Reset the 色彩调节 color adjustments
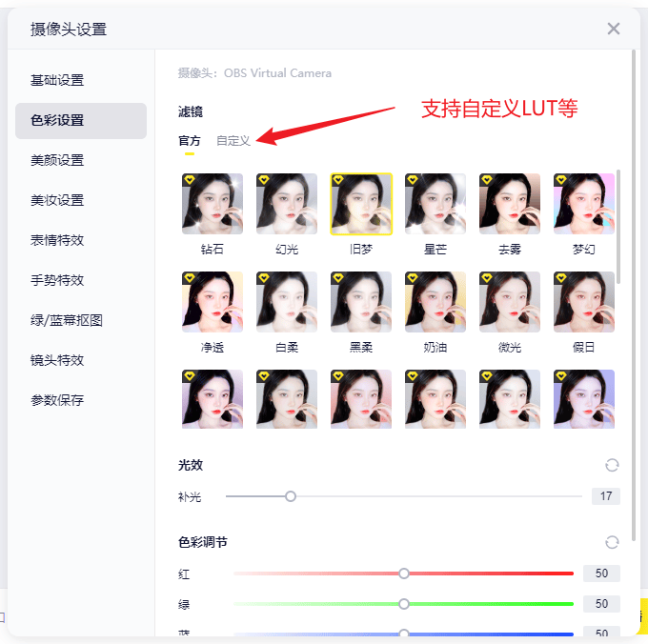The width and height of the screenshot is (648, 644). click(612, 542)
